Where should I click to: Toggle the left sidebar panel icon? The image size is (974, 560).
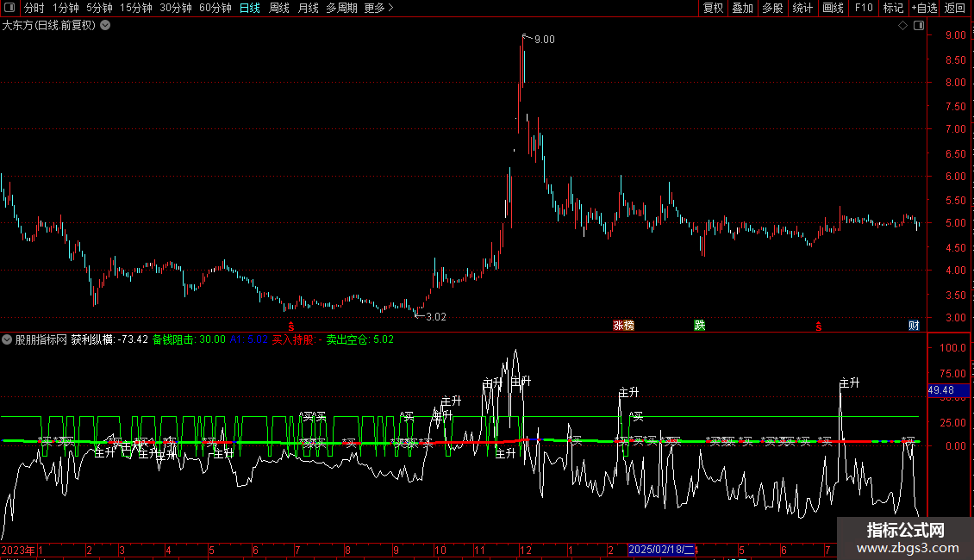9,8
